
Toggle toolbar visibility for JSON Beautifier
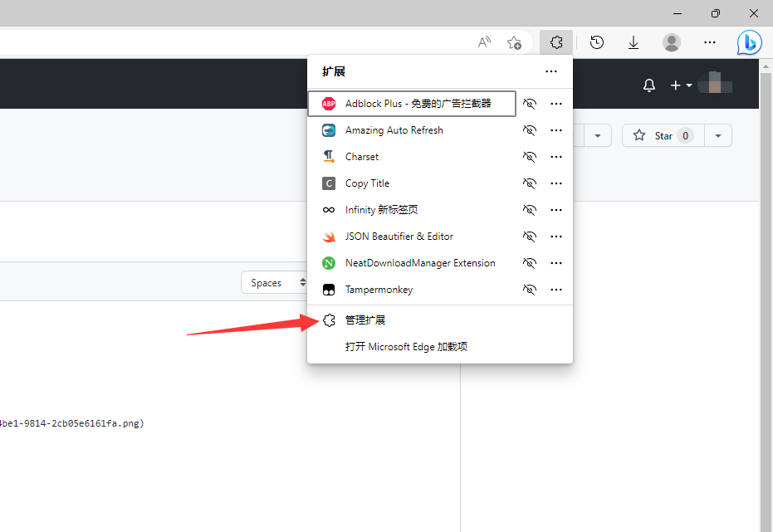coord(530,237)
